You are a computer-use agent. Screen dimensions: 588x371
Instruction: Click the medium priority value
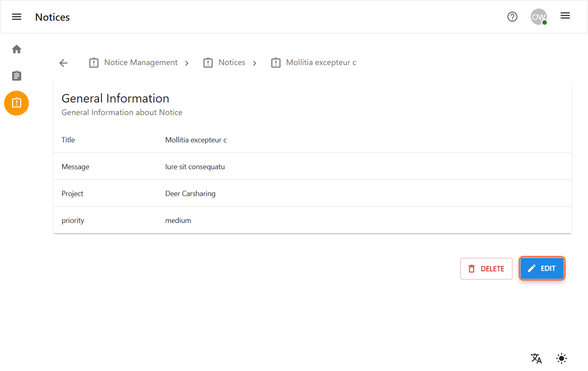[178, 220]
